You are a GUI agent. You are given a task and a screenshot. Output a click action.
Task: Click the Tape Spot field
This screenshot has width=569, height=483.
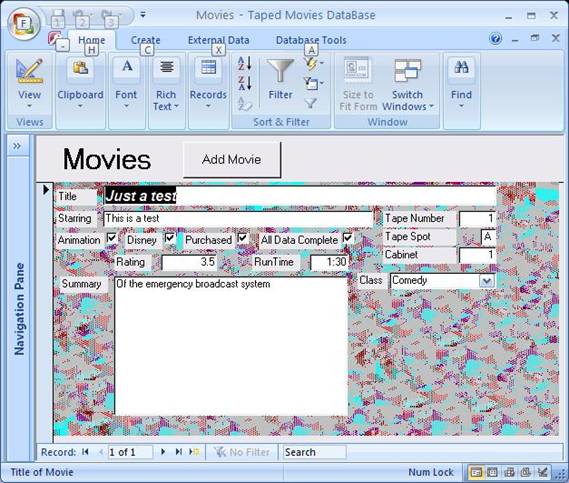click(488, 237)
